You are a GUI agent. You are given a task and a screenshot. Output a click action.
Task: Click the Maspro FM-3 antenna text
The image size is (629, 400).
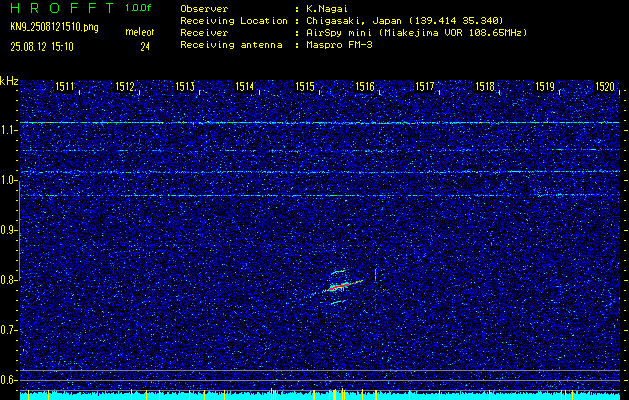point(339,45)
